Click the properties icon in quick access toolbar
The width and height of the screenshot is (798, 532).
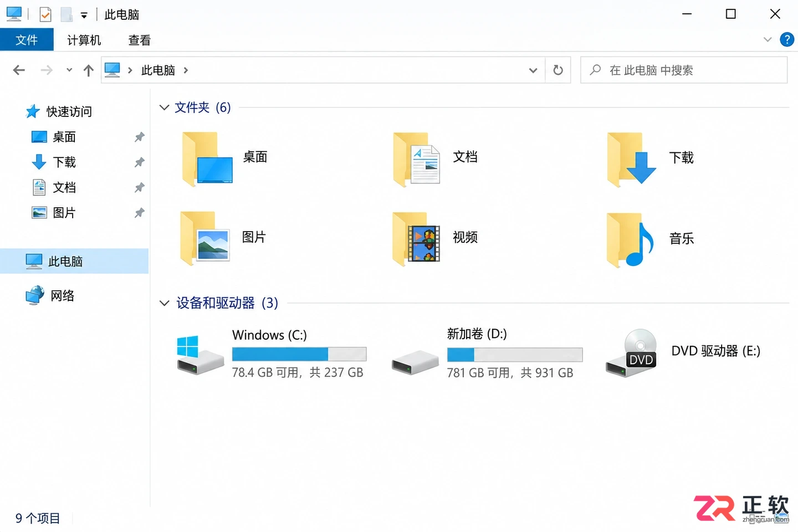tap(45, 14)
